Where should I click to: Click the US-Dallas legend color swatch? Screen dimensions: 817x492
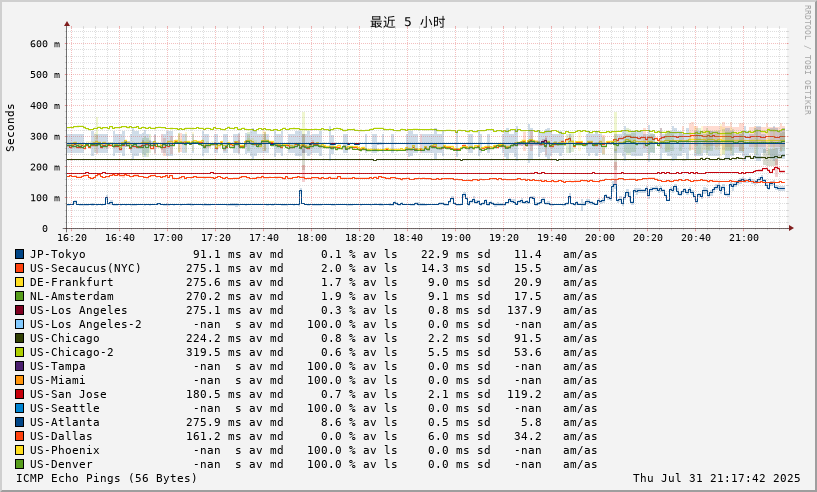[x=19, y=436]
